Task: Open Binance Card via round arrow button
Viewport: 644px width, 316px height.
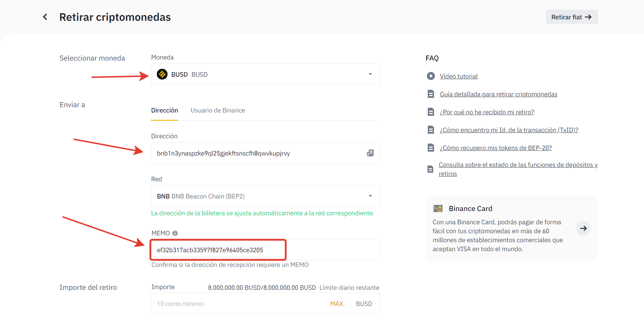Action: click(583, 228)
